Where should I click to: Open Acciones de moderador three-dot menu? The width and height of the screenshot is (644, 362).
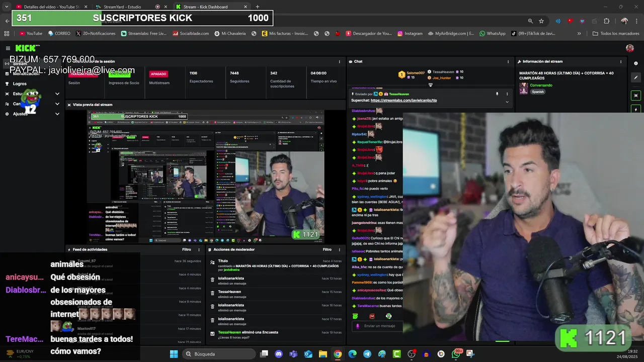(x=339, y=249)
